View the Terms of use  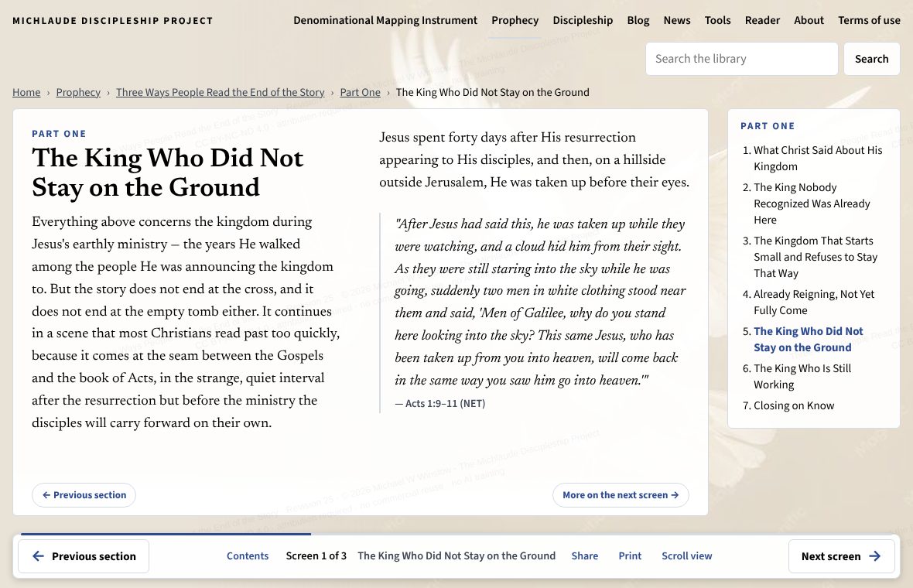pyautogui.click(x=869, y=20)
